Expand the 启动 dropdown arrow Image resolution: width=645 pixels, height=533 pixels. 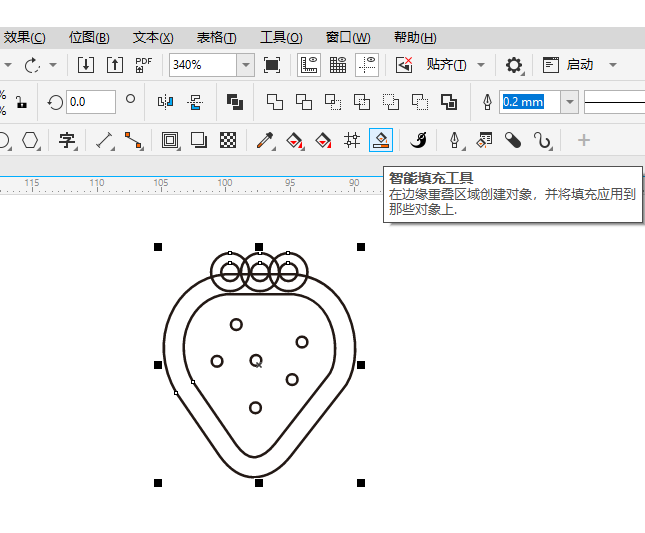[613, 65]
